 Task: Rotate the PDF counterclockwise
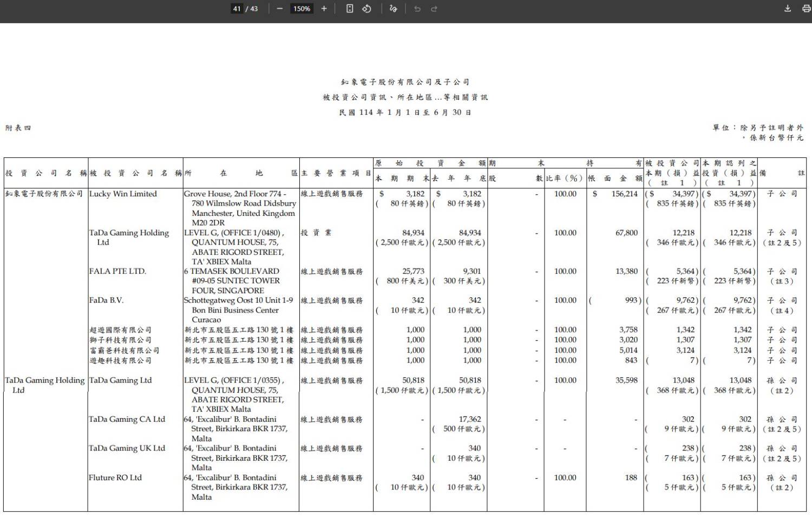[x=366, y=9]
